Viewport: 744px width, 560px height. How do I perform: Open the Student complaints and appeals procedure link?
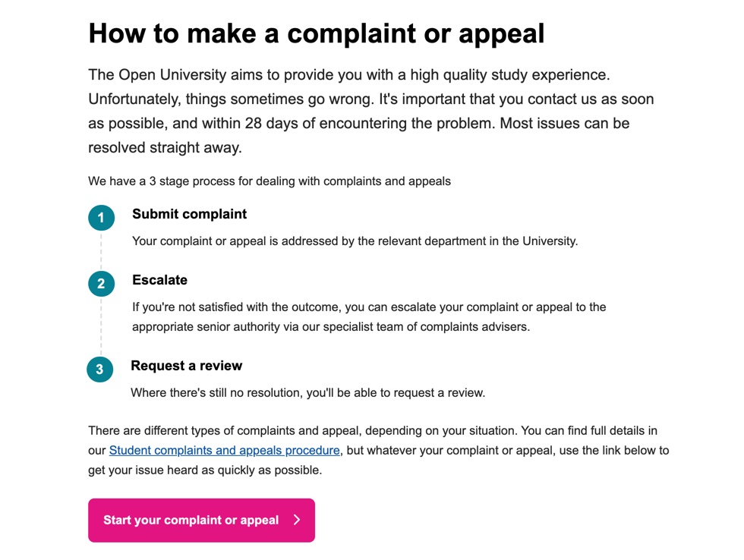pos(224,450)
